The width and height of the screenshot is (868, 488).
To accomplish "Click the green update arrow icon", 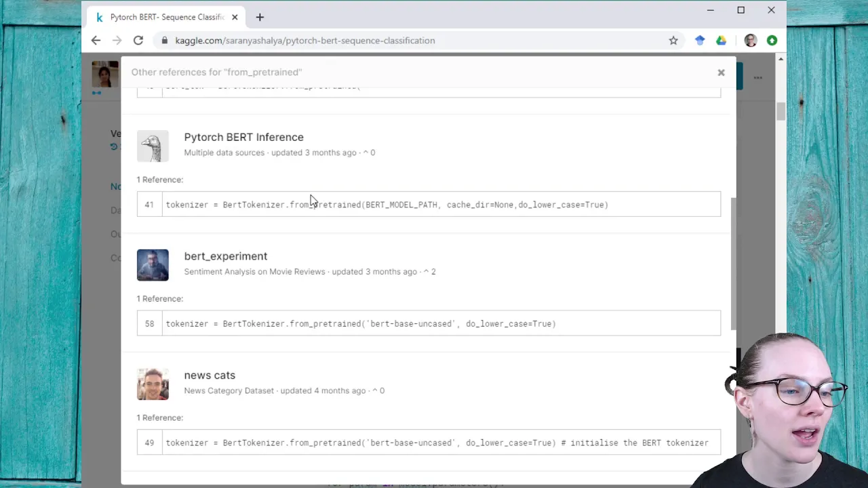I will click(x=772, y=41).
